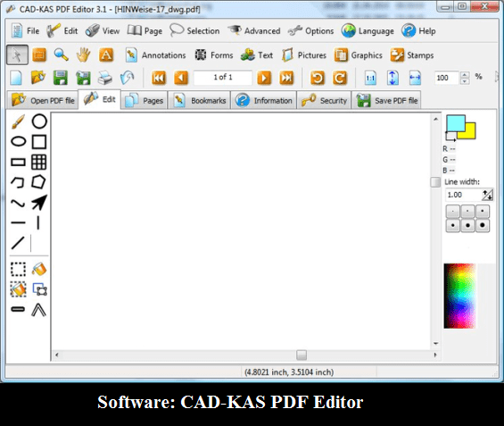Switch to the Bookmarks tab
The image size is (504, 426).
[200, 100]
